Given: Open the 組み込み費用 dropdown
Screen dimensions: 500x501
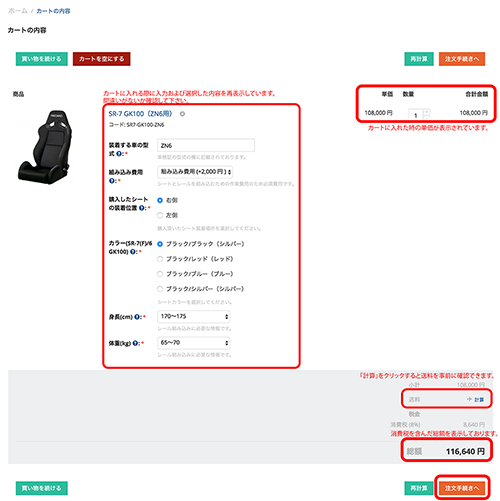Looking at the screenshot, I should pos(195,172).
